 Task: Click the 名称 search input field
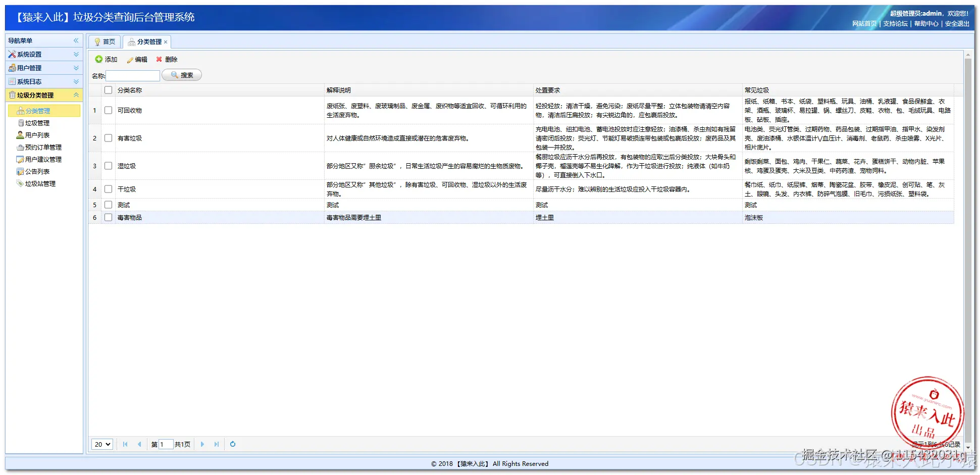pyautogui.click(x=133, y=75)
